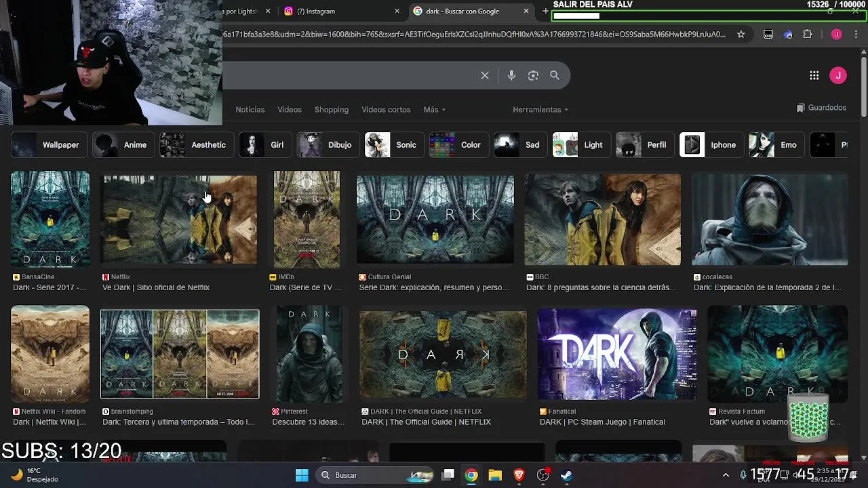Open Google Lens image search
Image resolution: width=868 pixels, height=488 pixels.
pyautogui.click(x=533, y=75)
